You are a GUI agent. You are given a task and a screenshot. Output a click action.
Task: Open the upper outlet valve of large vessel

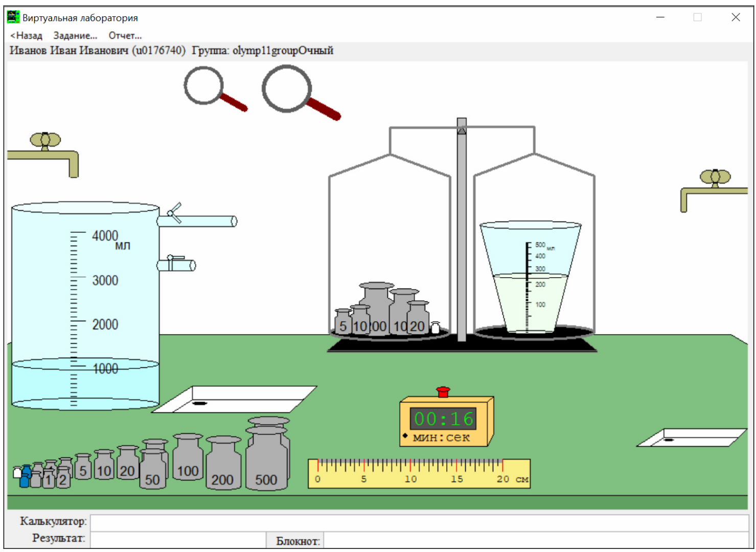[x=174, y=213]
